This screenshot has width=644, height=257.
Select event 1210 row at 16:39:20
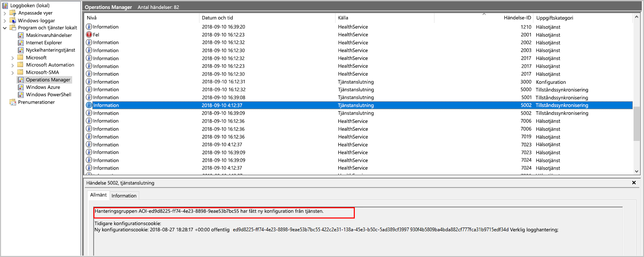tap(359, 27)
